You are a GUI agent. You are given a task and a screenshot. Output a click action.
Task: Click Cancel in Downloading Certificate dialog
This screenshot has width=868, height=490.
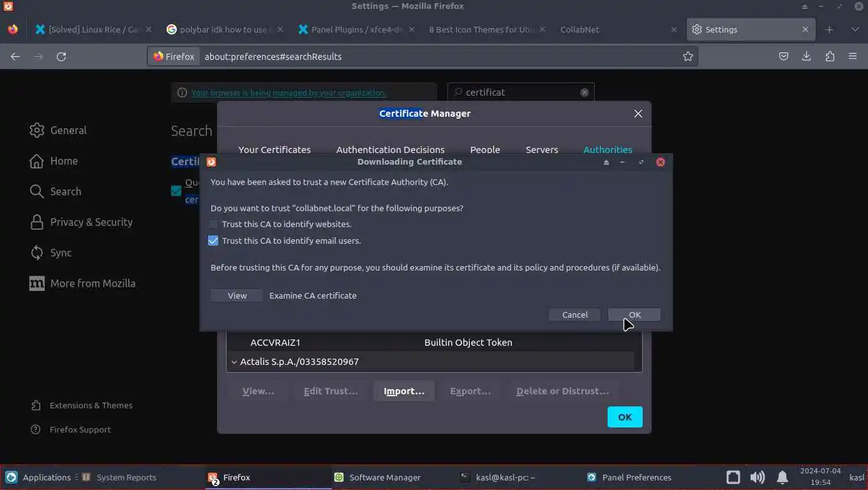tap(574, 315)
